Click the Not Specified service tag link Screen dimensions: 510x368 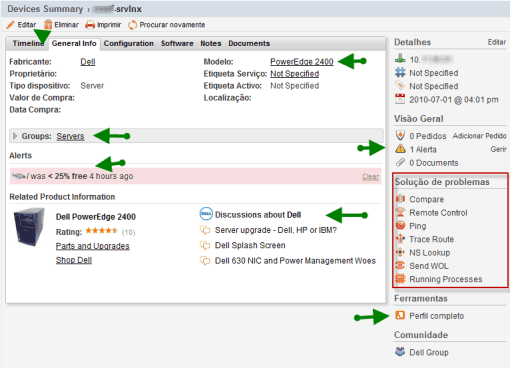295,74
